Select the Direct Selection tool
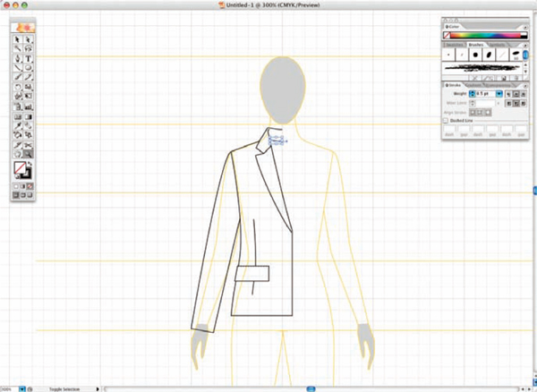 tap(29, 39)
